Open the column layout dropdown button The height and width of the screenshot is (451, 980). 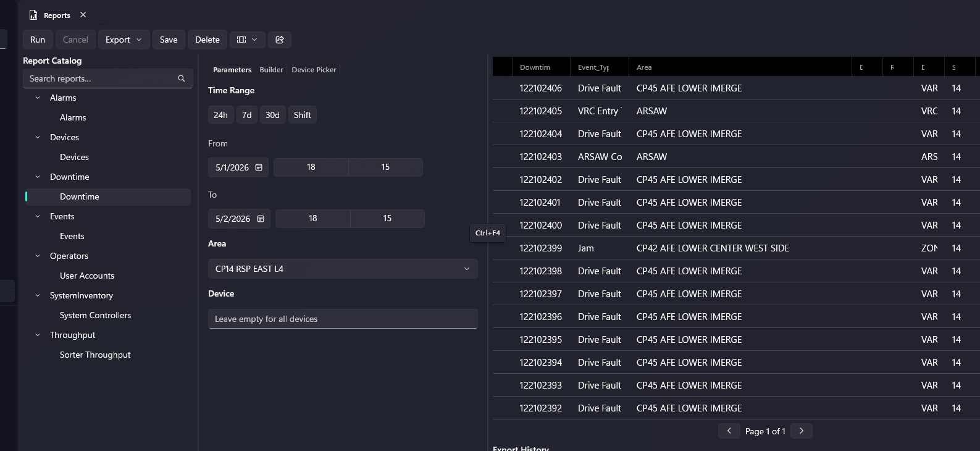click(x=248, y=40)
